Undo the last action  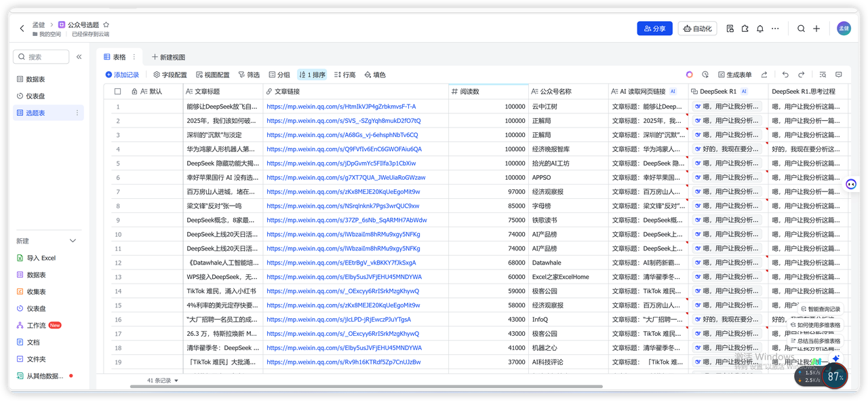[x=785, y=75]
